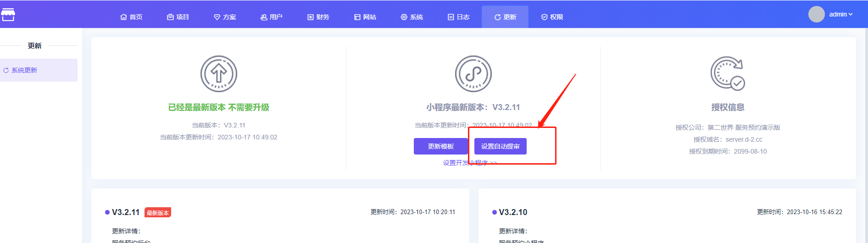
Task: Select the 更新 update tab
Action: click(x=505, y=17)
